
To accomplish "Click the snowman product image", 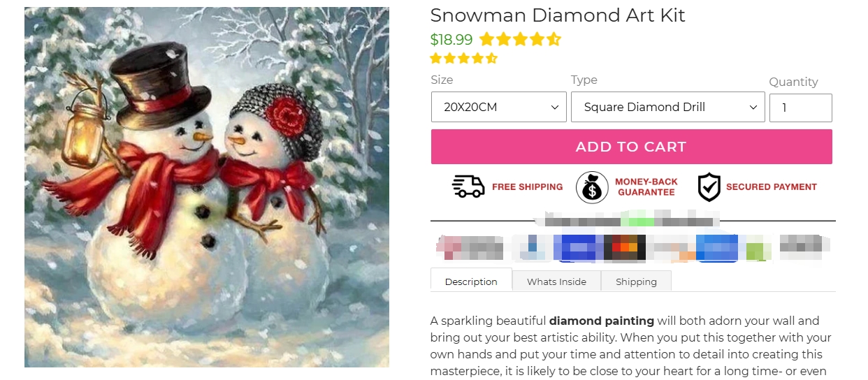I will coord(207,187).
